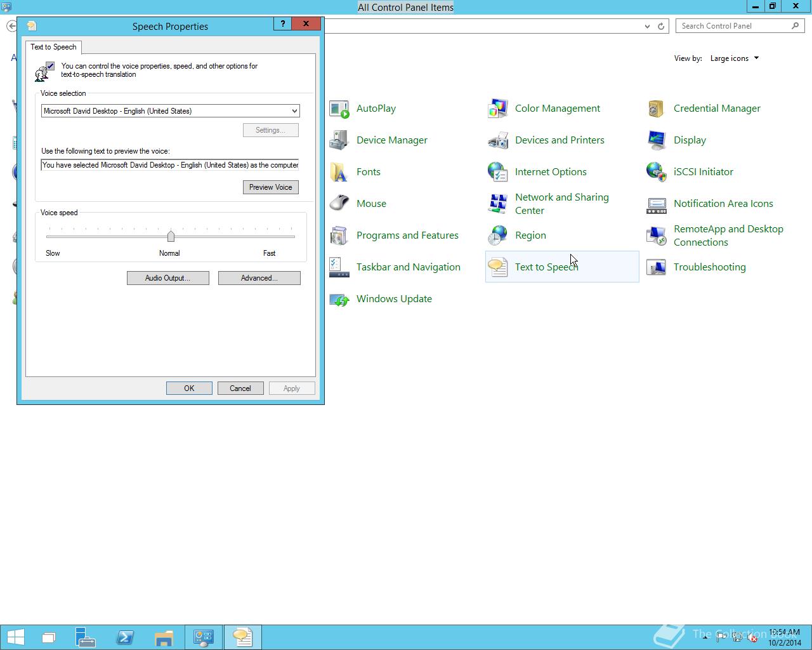Open the Windows Update icon

click(x=339, y=299)
